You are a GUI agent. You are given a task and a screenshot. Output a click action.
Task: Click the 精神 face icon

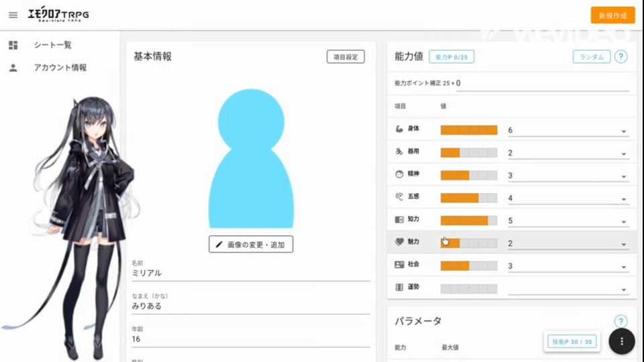click(398, 174)
